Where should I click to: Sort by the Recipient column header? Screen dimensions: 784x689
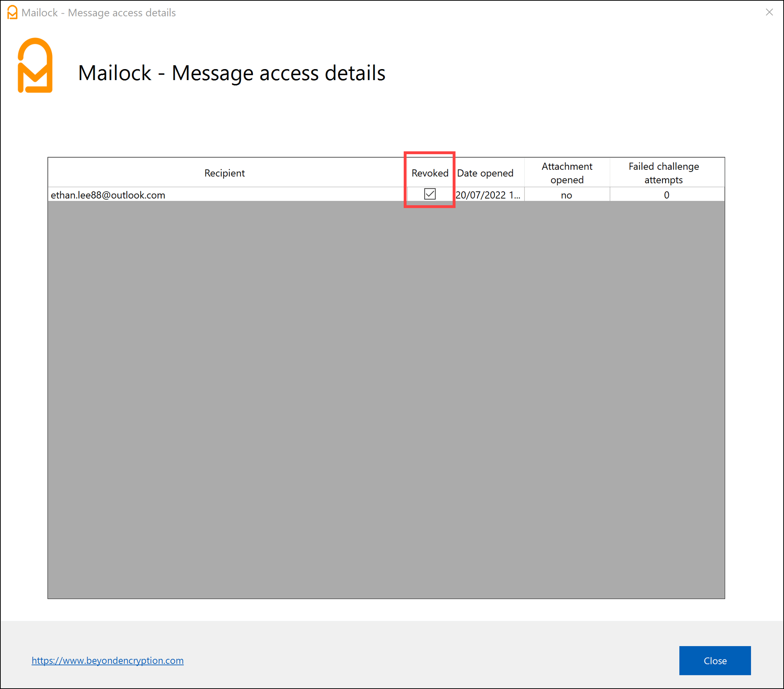pos(224,173)
